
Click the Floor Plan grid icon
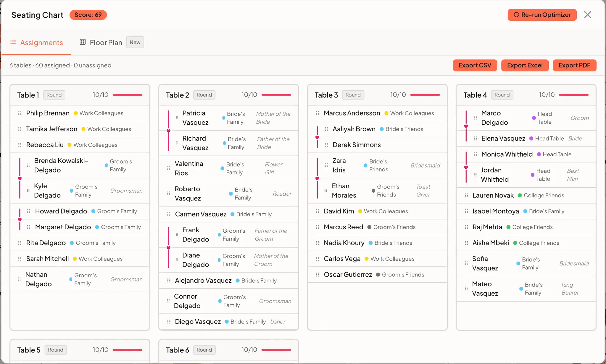tap(83, 42)
